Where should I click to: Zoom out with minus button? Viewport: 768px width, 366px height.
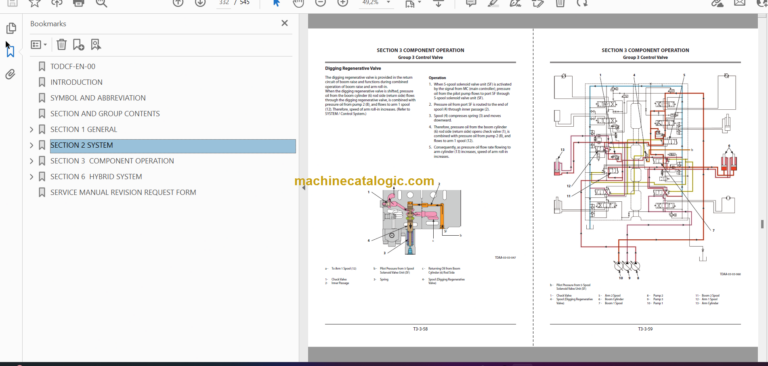click(320, 2)
